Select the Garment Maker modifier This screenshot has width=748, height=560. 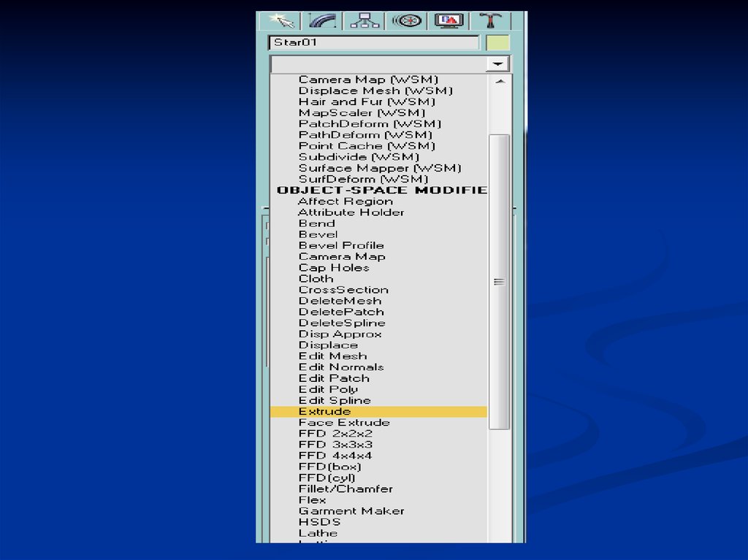pyautogui.click(x=351, y=511)
